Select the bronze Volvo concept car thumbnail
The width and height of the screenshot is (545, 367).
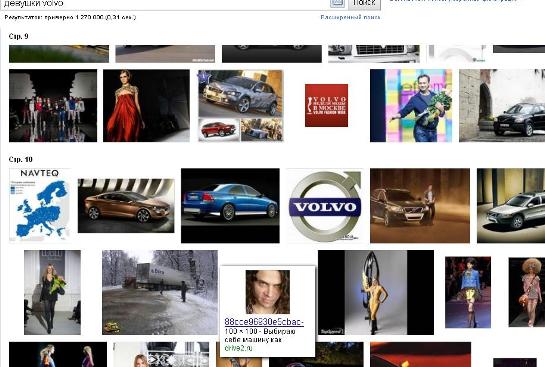(x=126, y=206)
